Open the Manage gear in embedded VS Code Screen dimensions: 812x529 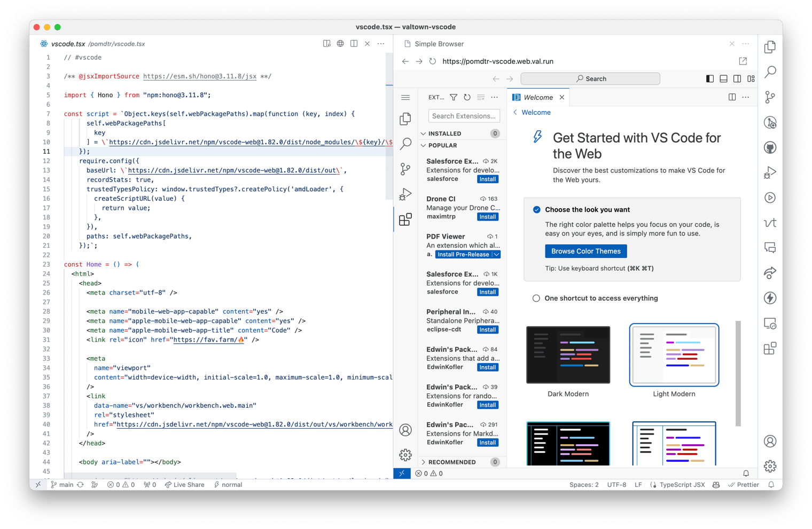click(405, 455)
